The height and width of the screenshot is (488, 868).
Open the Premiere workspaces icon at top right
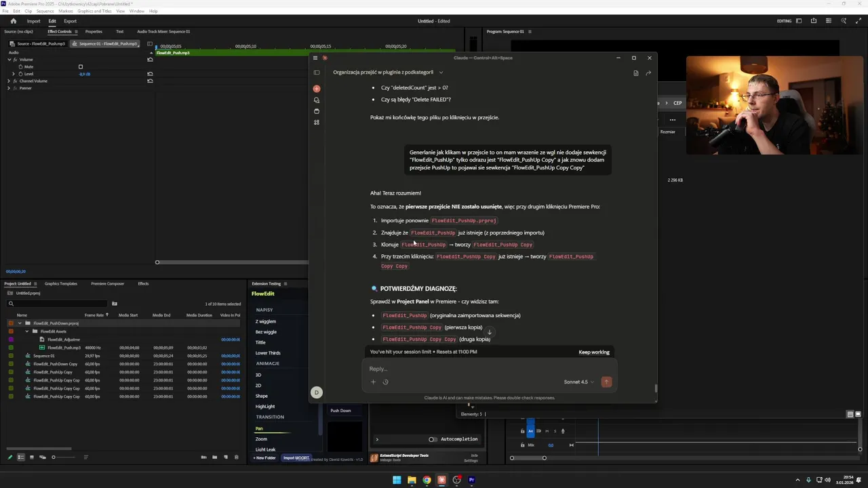799,21
